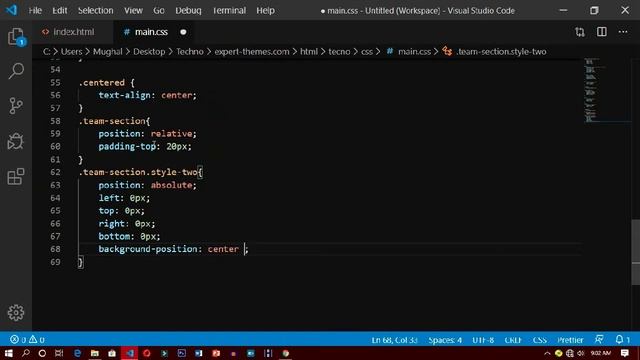Click the clock showing 9:02 AM
Image resolution: width=640 pixels, height=360 pixels.
pyautogui.click(x=601, y=353)
